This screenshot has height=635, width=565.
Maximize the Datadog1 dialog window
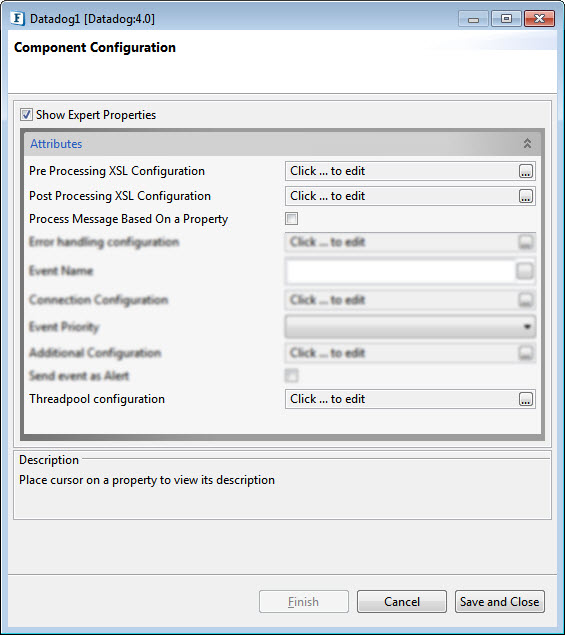coord(506,19)
